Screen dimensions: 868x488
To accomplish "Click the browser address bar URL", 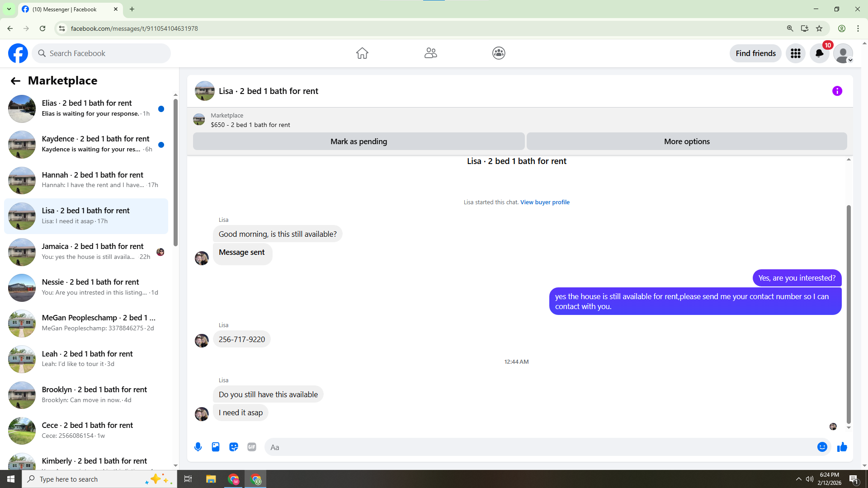I will pyautogui.click(x=134, y=28).
